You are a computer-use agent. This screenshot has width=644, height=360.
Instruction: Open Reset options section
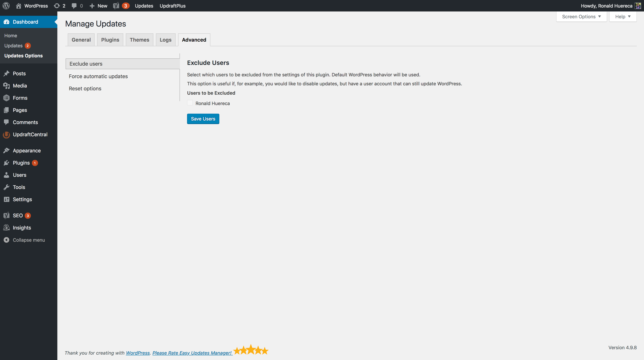click(85, 89)
